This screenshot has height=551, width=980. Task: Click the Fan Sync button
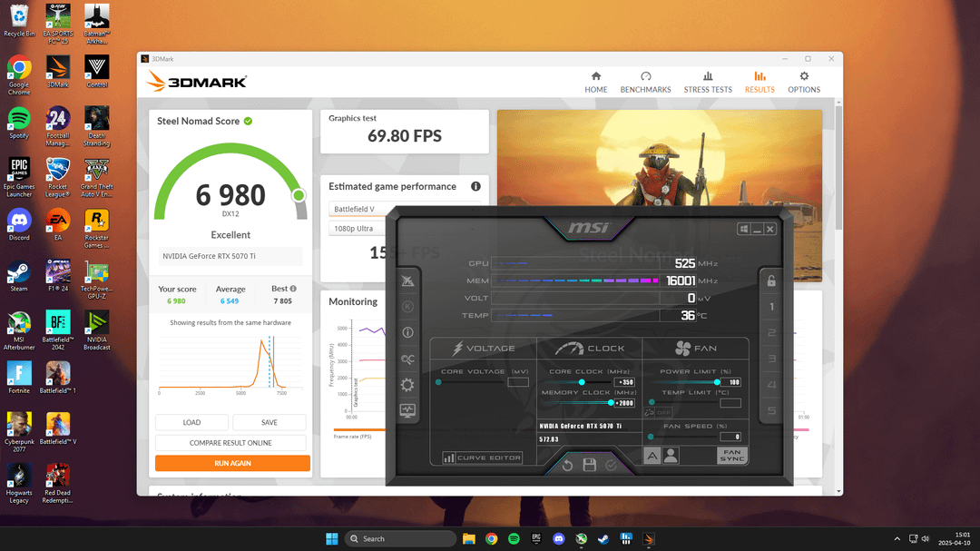tap(732, 456)
